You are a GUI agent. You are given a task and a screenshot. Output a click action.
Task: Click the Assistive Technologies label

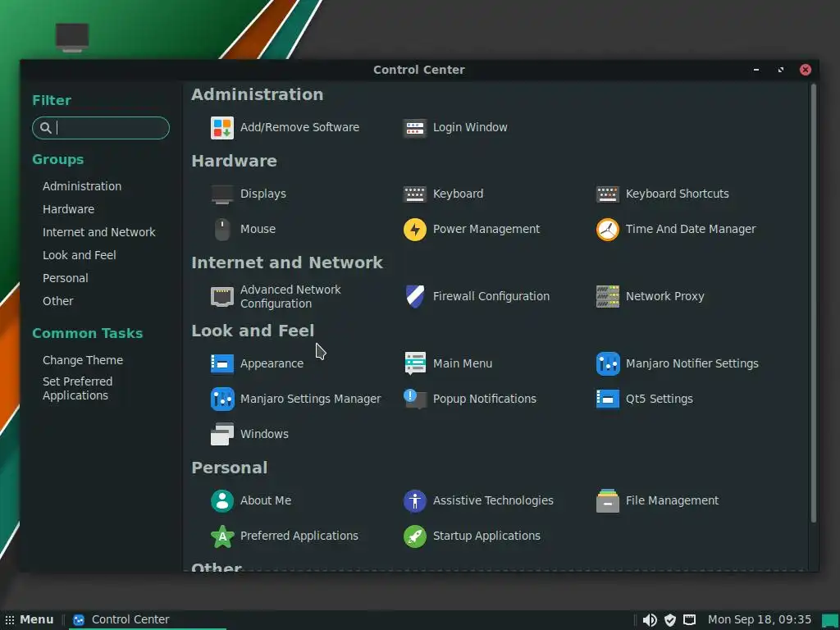click(493, 501)
